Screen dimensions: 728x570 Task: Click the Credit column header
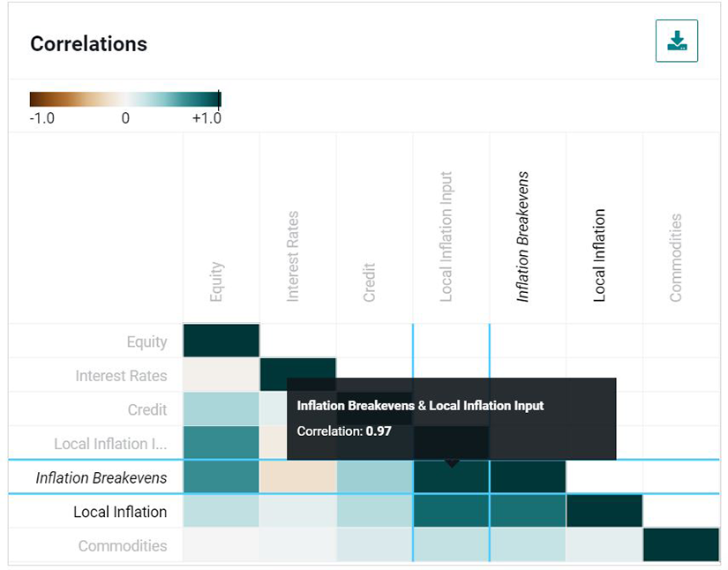tap(370, 281)
